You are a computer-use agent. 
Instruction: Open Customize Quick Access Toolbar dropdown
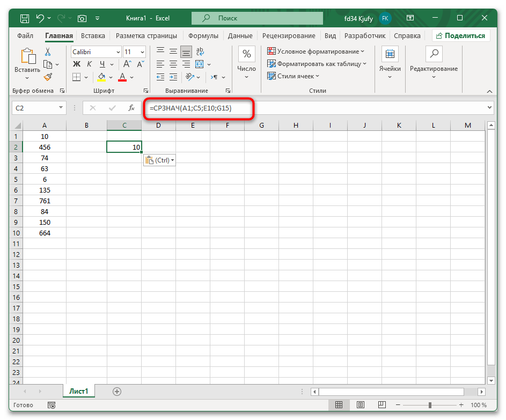97,18
